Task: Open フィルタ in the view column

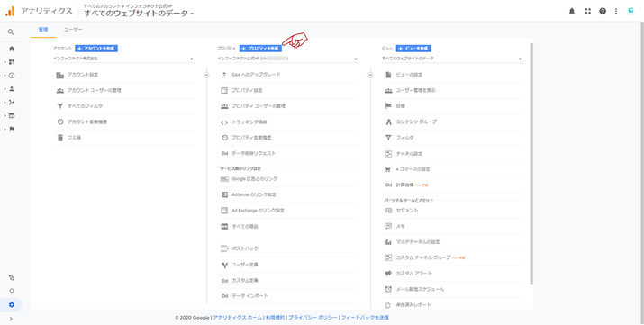Action: [x=452, y=138]
